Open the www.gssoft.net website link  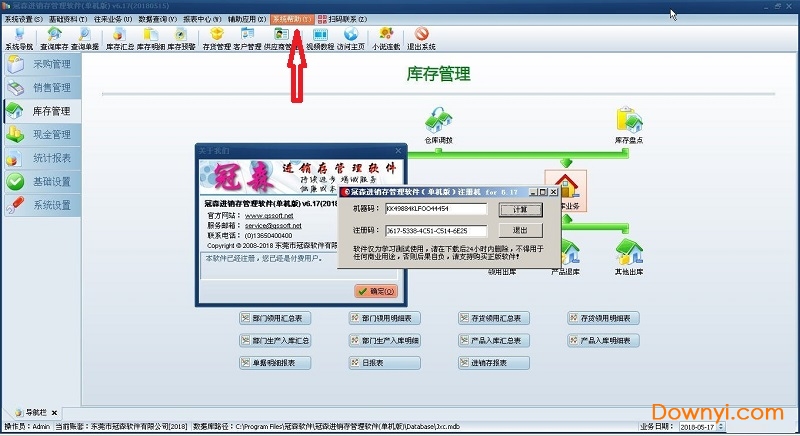point(269,216)
